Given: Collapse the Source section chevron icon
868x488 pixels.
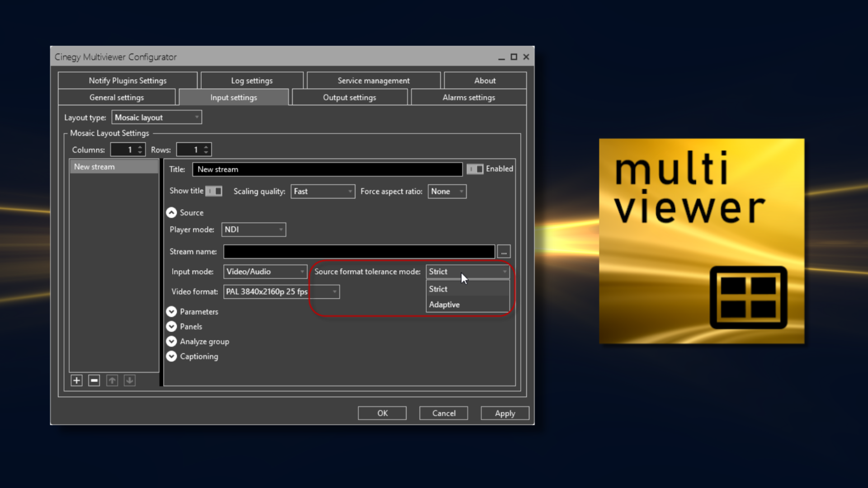Looking at the screenshot, I should coord(171,212).
